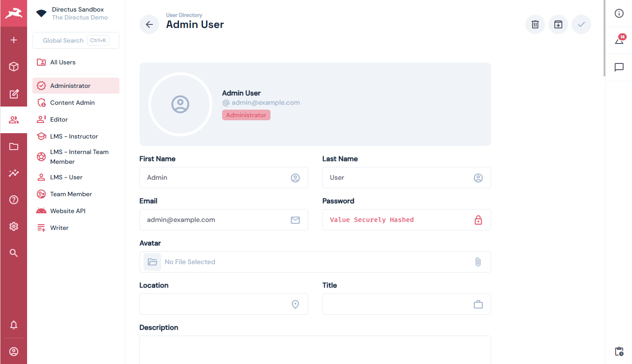Image resolution: width=632 pixels, height=364 pixels.
Task: Open the Insights dashboard icon
Action: (14, 173)
